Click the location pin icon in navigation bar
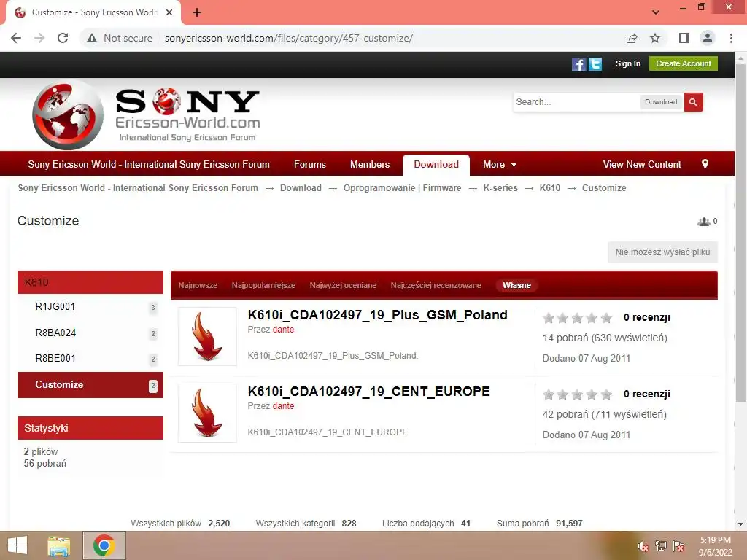The height and width of the screenshot is (560, 747). [705, 164]
